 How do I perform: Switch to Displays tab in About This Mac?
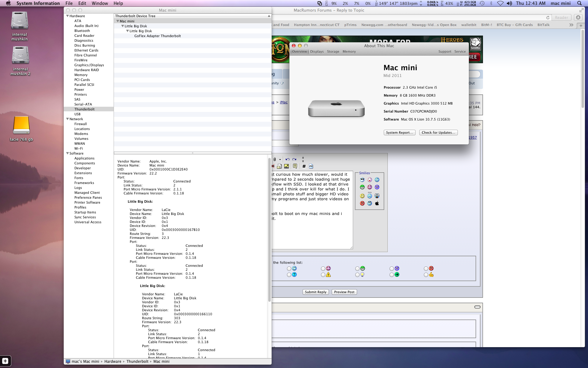pyautogui.click(x=317, y=52)
